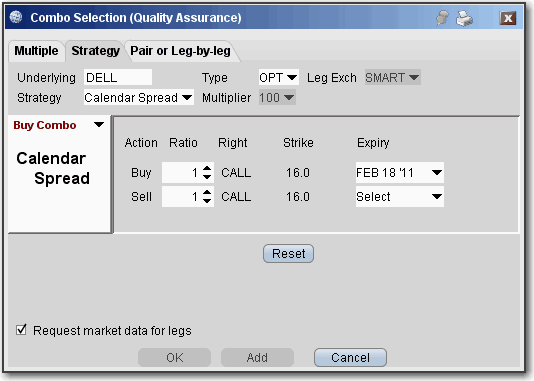Open the Strategy Calendar Spread dropdown

[x=139, y=98]
